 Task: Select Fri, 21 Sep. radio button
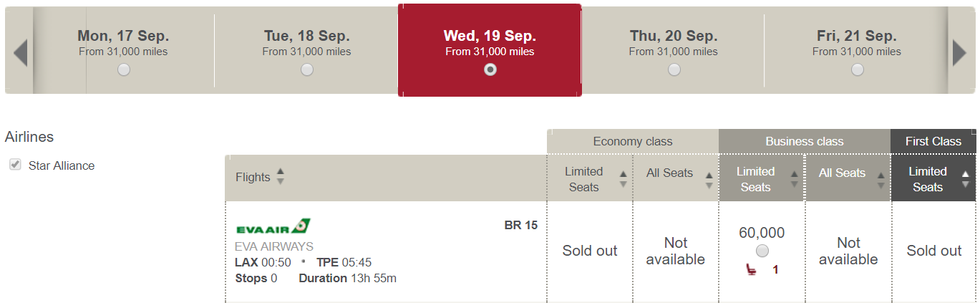point(857,69)
